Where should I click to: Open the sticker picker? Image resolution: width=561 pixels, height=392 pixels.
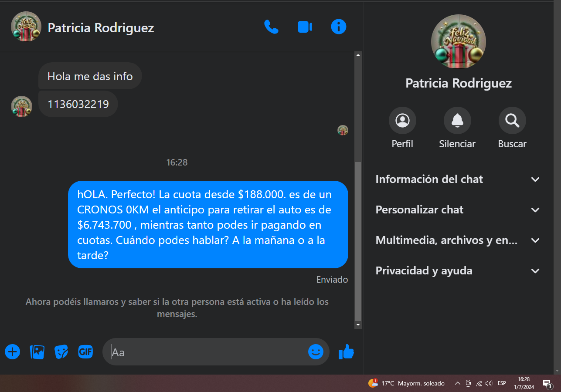pos(61,351)
